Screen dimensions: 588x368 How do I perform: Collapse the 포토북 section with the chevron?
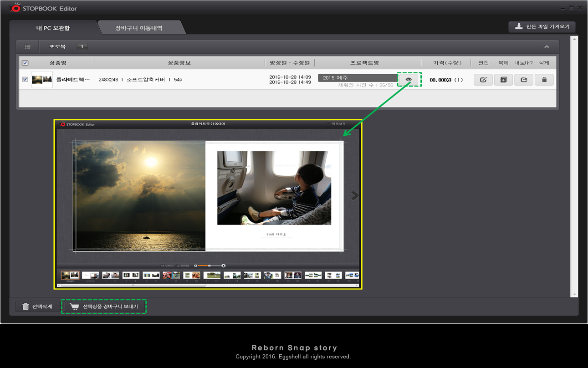[x=547, y=46]
